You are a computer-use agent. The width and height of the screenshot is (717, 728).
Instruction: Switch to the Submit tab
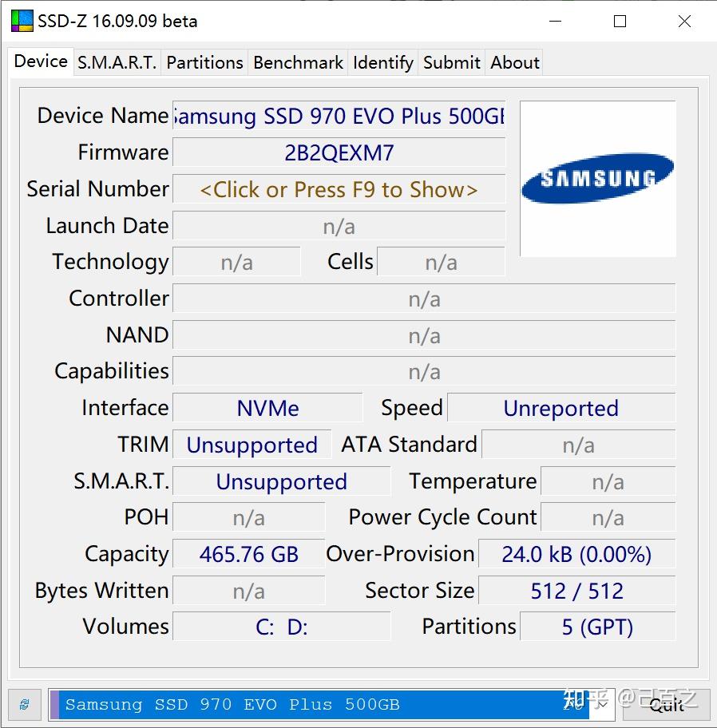[451, 62]
